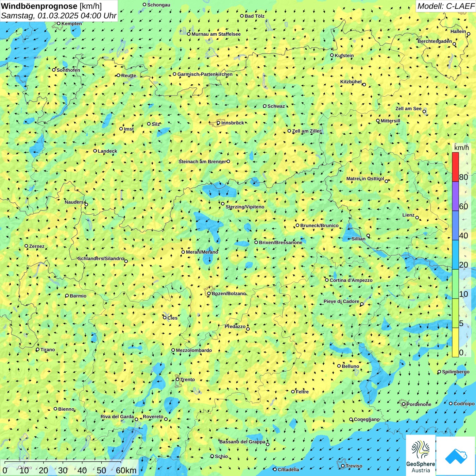Click the 'Modell: C-LAEF' label

[x=446, y=6]
